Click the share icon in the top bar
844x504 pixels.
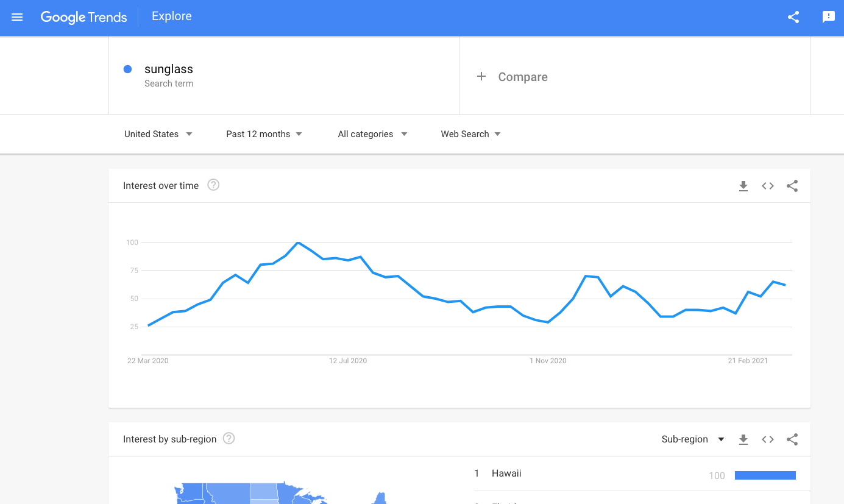(793, 18)
